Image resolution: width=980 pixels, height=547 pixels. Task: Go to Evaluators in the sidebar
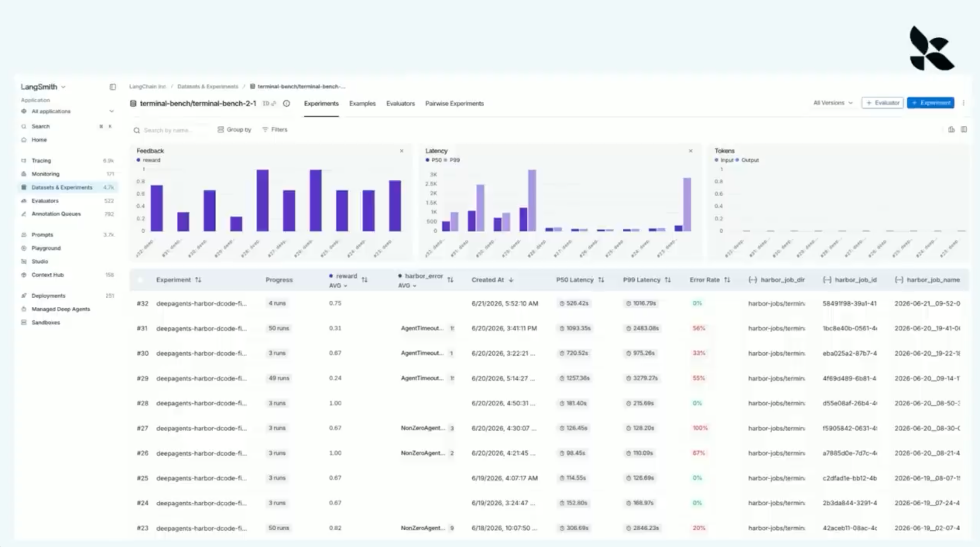point(45,201)
